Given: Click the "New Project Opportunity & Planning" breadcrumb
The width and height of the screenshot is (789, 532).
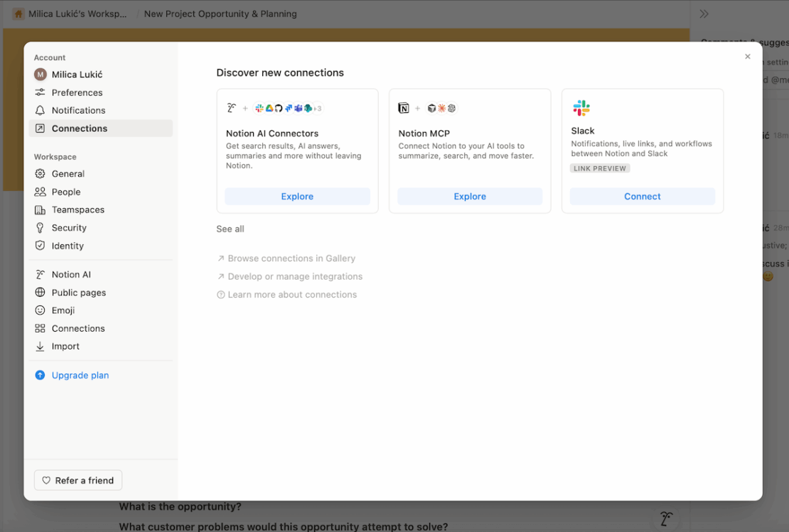Looking at the screenshot, I should 220,13.
